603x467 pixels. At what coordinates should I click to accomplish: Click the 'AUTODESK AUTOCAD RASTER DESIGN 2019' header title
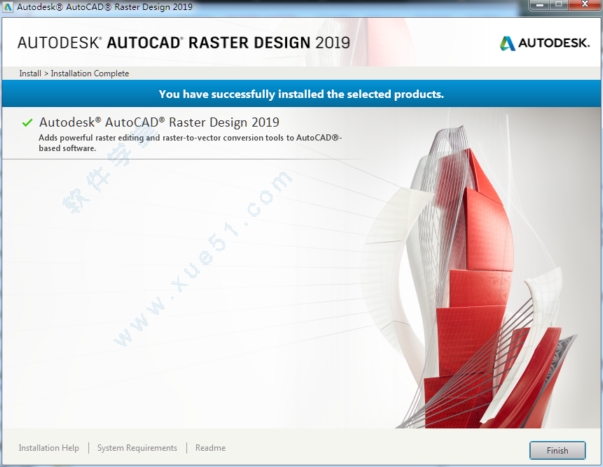(x=184, y=43)
